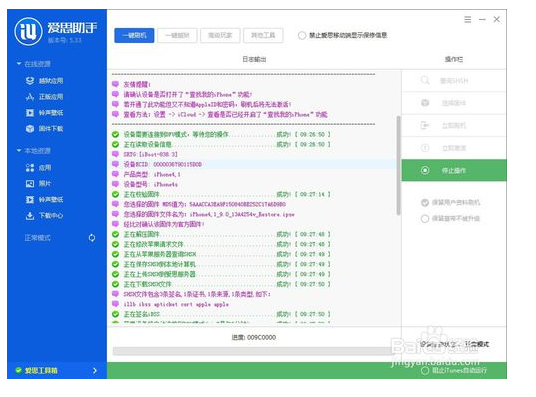536x397 pixels.
Task: Open 正版应用 (genuine apps) in the sidebar
Action: (44, 97)
